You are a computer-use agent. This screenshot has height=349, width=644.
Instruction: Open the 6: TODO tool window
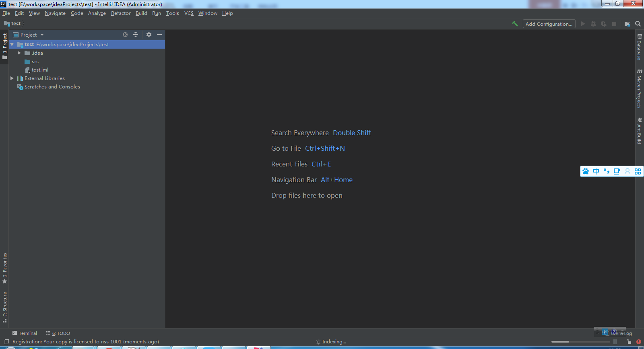coord(58,333)
